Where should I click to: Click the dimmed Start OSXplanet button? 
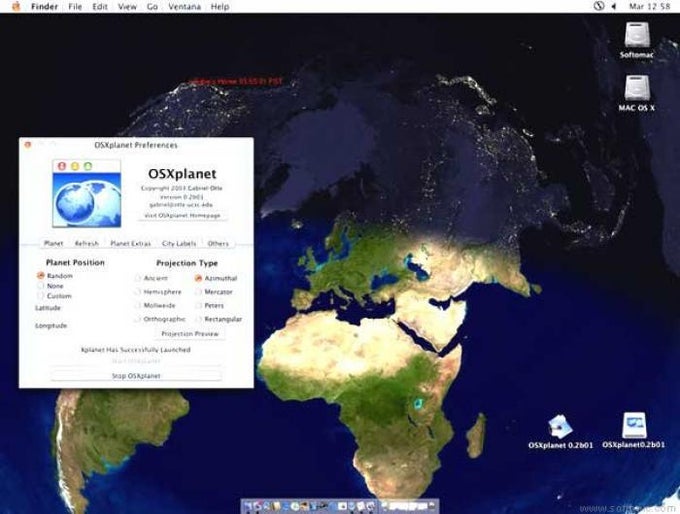coord(136,361)
